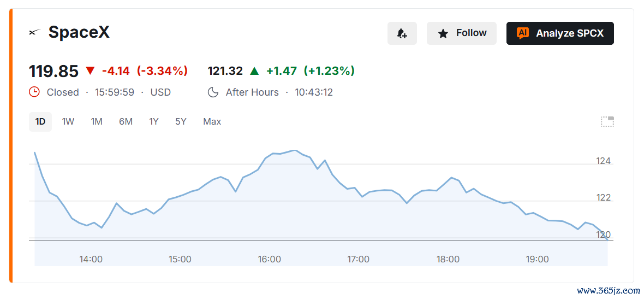
Task: Click the red down triangle indicator
Action: (x=91, y=71)
